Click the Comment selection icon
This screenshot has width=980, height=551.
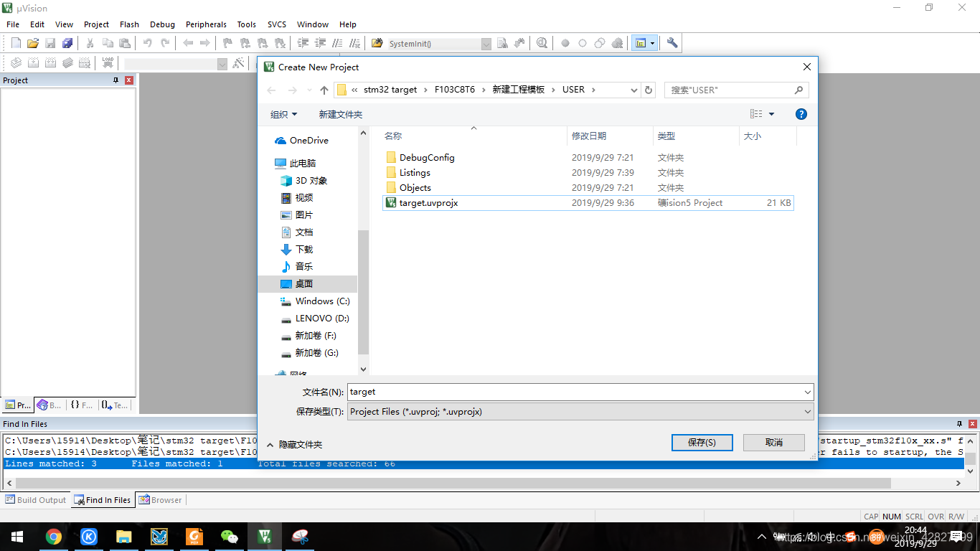337,43
